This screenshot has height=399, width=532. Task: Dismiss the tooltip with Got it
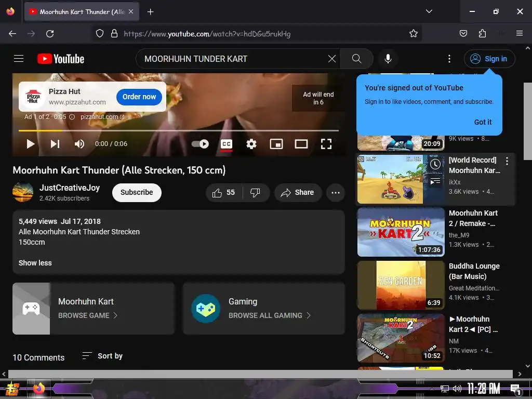coord(483,122)
